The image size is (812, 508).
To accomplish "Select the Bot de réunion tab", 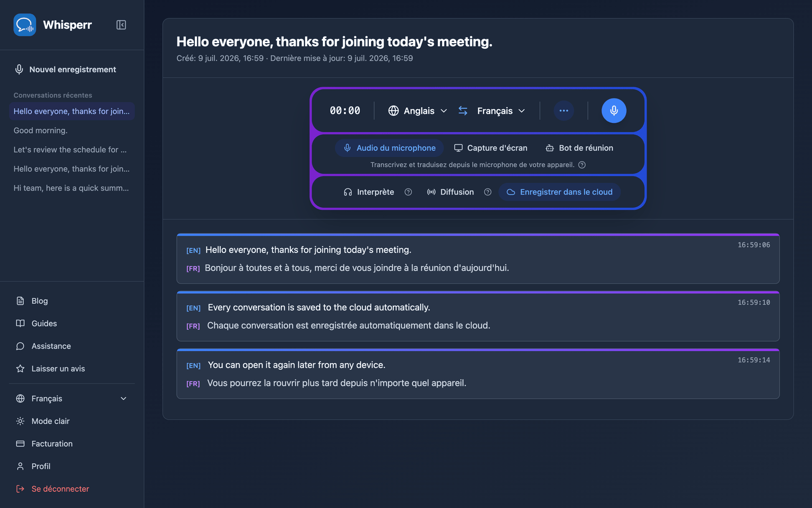I will [x=580, y=148].
